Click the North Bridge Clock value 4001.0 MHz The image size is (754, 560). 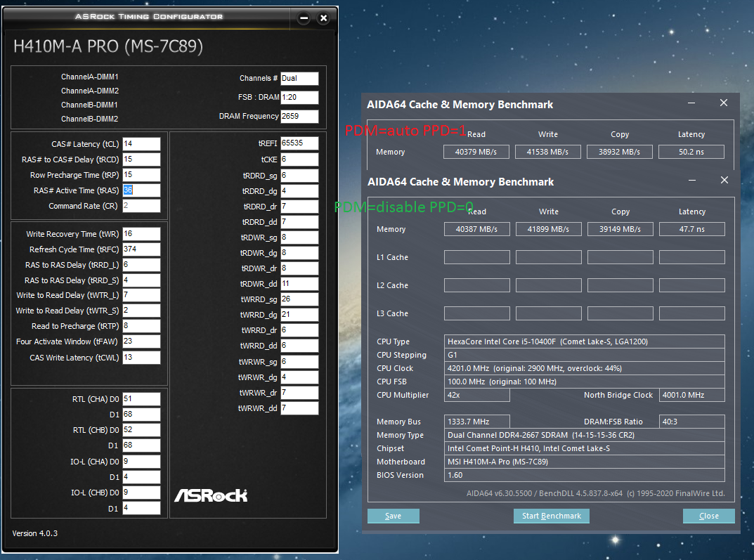pyautogui.click(x=692, y=395)
